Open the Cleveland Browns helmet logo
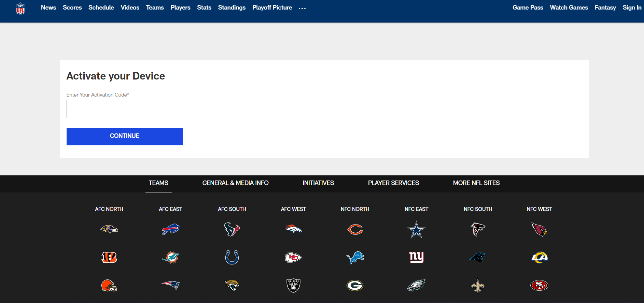Screen dimensions: 644x303 coord(109,285)
